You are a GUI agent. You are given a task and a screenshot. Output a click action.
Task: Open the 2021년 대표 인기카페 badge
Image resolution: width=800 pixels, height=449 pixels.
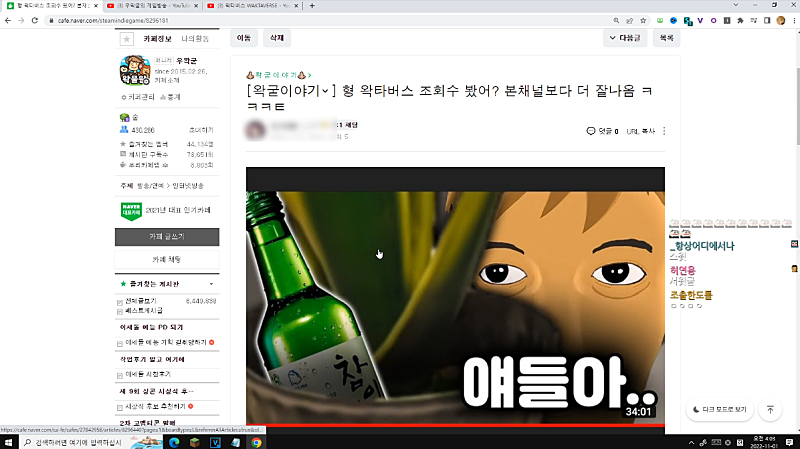pyautogui.click(x=167, y=211)
